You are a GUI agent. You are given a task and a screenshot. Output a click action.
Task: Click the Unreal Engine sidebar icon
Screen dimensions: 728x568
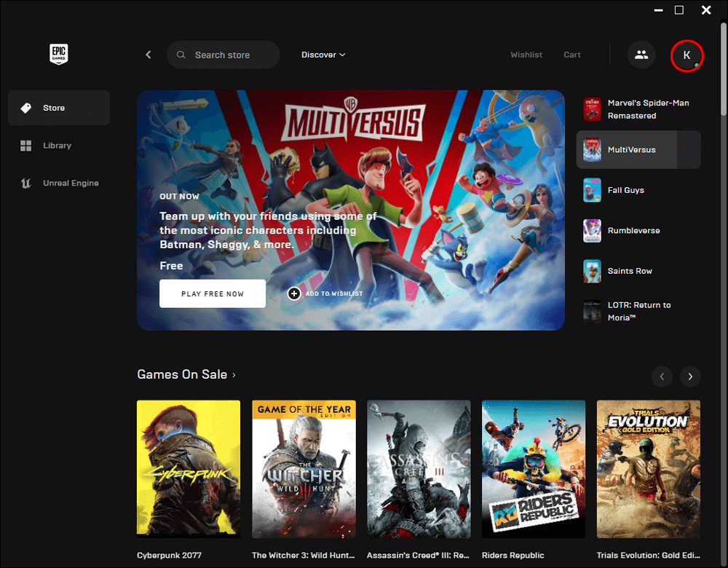point(25,183)
